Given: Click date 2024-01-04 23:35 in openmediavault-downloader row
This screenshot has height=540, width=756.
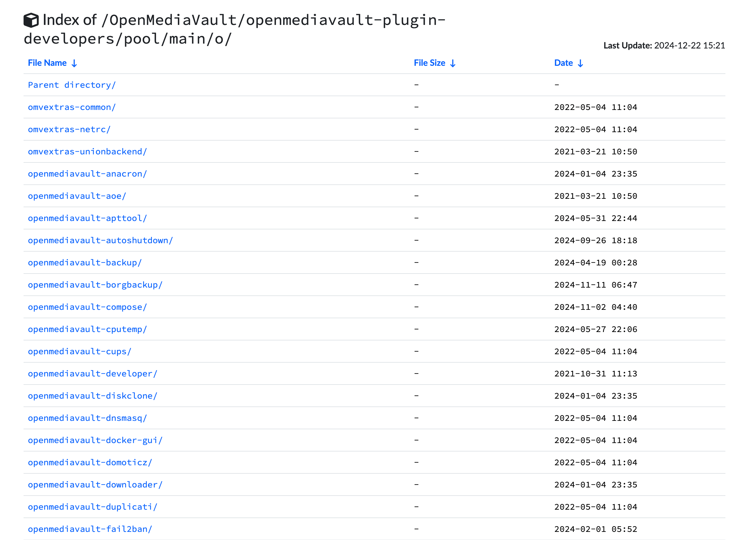Looking at the screenshot, I should click(596, 485).
